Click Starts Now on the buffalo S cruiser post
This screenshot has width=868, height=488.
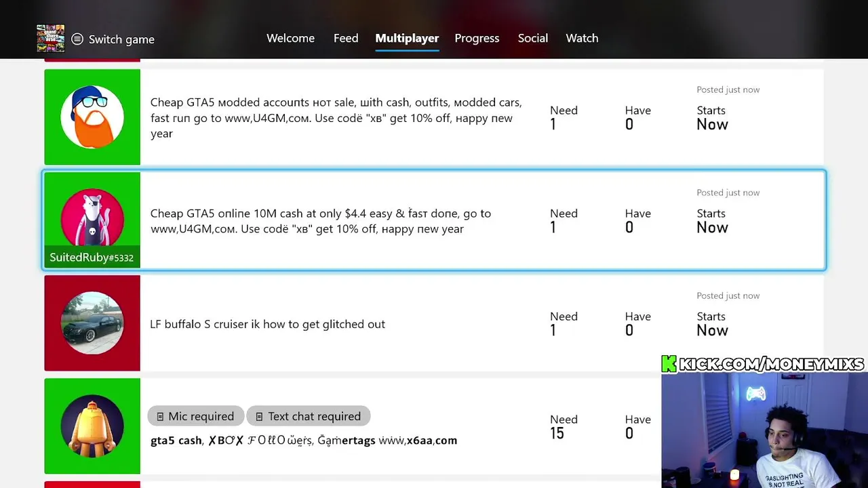[712, 324]
